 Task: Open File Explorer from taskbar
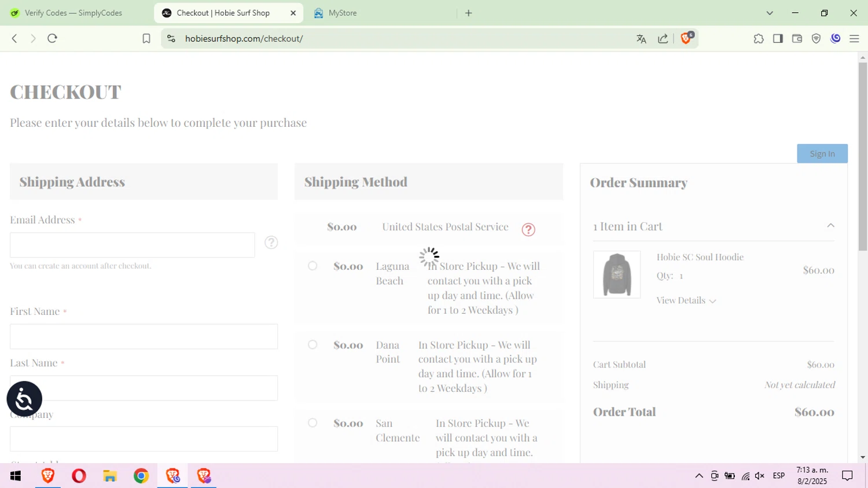pos(110,476)
